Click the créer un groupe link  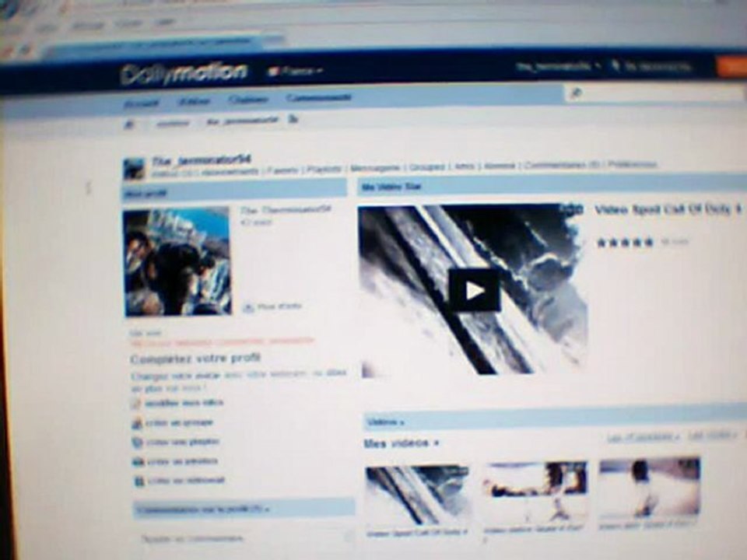tap(179, 422)
